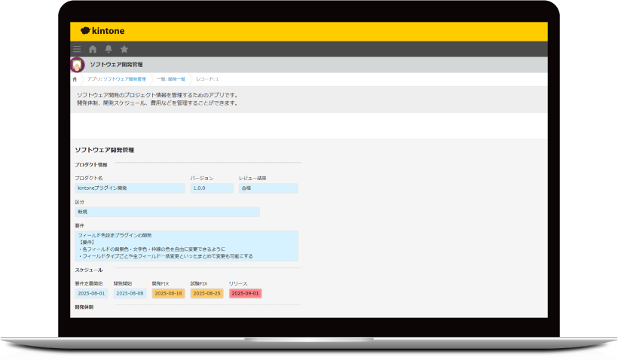Viewport: 618px width, 364px height.
Task: Click the プロダクト名 field with kintoneプラグイン開発
Action: point(130,188)
